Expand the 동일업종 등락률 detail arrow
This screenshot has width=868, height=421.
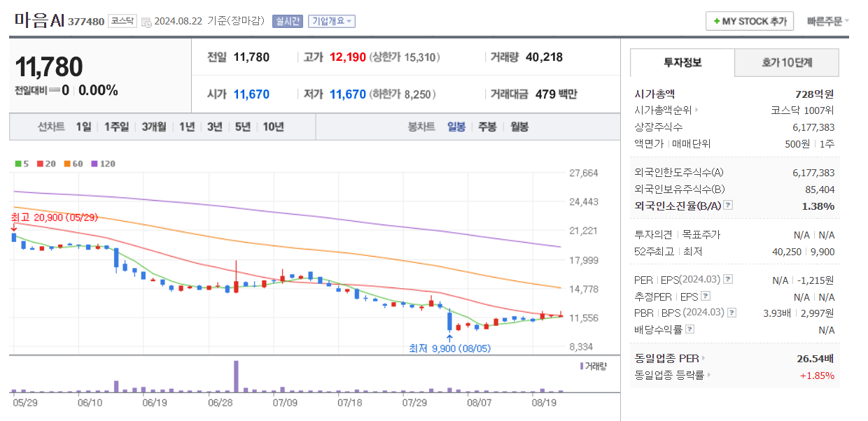pyautogui.click(x=708, y=375)
